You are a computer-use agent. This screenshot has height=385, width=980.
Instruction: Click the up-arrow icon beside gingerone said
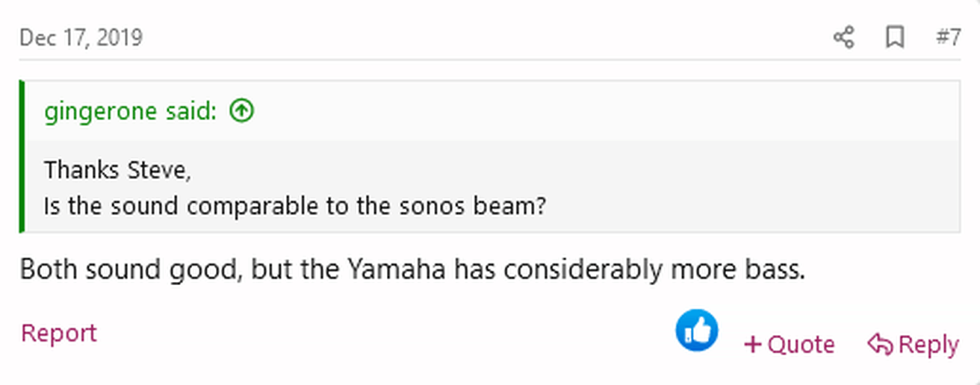click(242, 111)
